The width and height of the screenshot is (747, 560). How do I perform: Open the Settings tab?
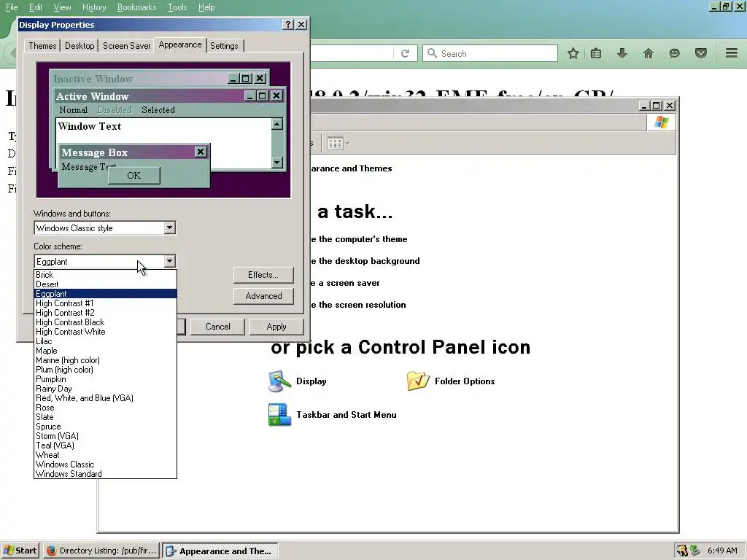tap(224, 46)
